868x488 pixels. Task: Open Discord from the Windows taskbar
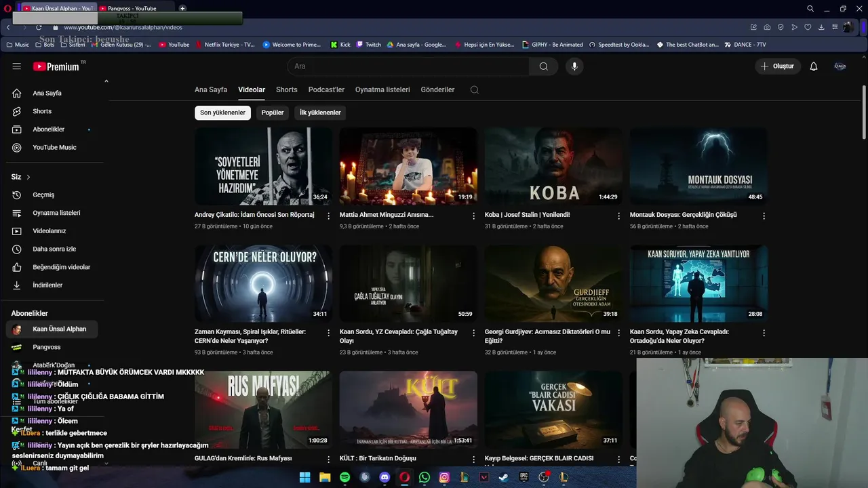pyautogui.click(x=384, y=477)
